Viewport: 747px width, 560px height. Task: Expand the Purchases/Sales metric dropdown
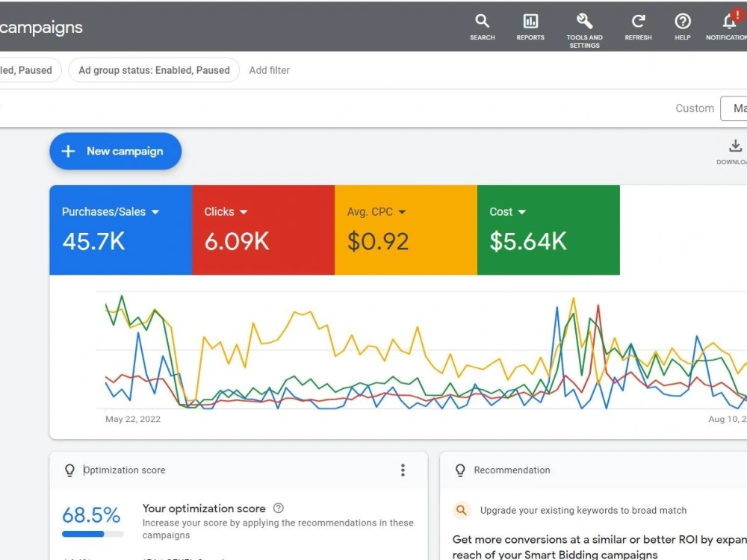[x=155, y=212]
